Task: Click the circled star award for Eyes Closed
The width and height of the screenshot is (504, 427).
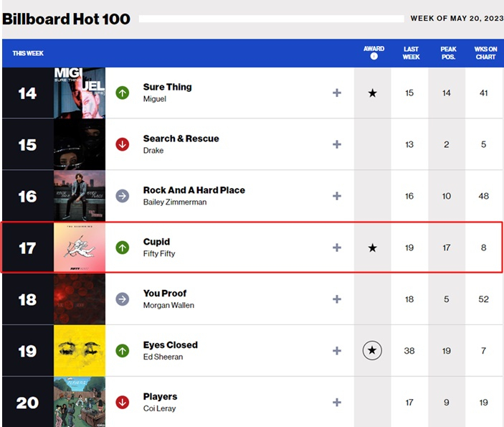Action: [372, 350]
